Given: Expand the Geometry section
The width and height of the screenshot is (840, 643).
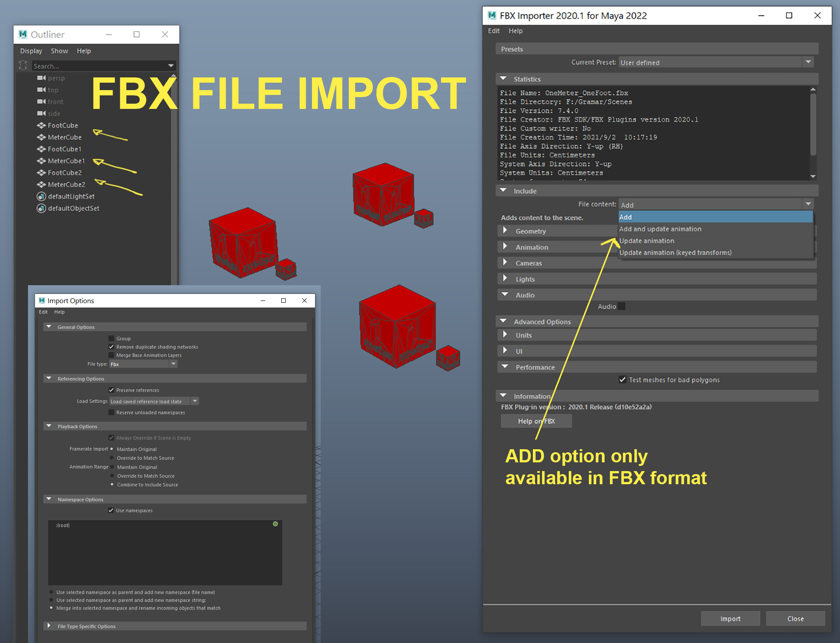Looking at the screenshot, I should click(505, 231).
